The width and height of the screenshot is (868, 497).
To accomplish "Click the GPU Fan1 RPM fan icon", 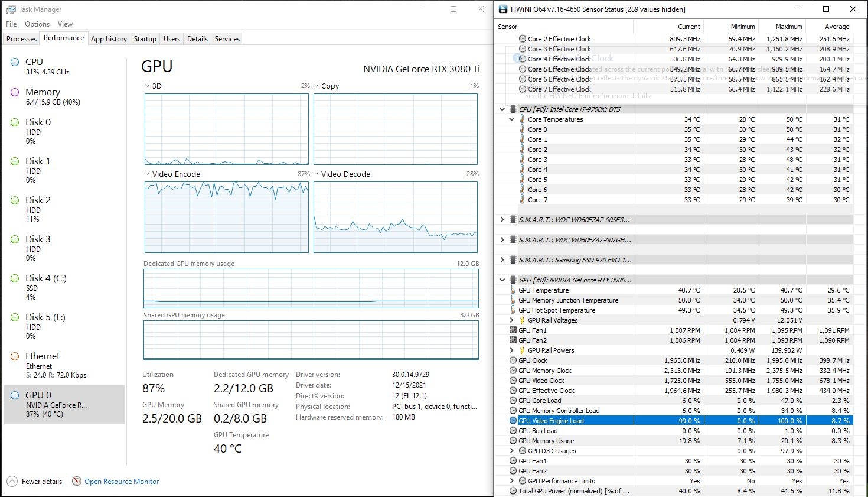I will tap(513, 330).
